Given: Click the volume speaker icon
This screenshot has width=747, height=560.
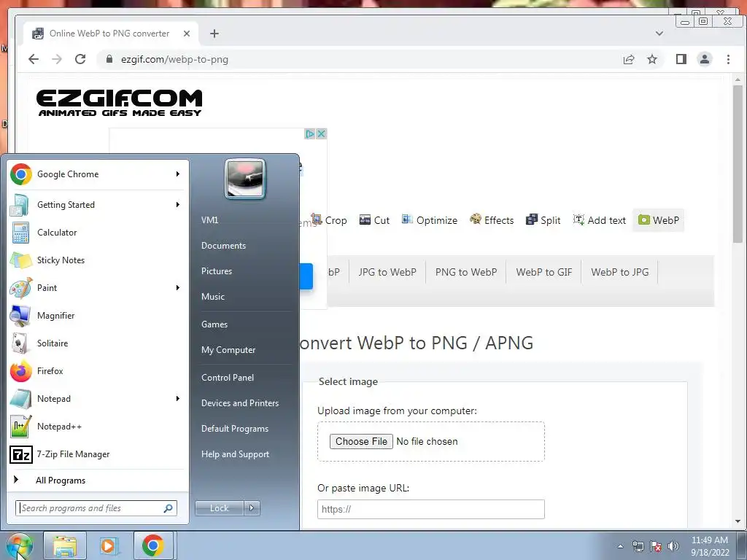Looking at the screenshot, I should coord(673,546).
